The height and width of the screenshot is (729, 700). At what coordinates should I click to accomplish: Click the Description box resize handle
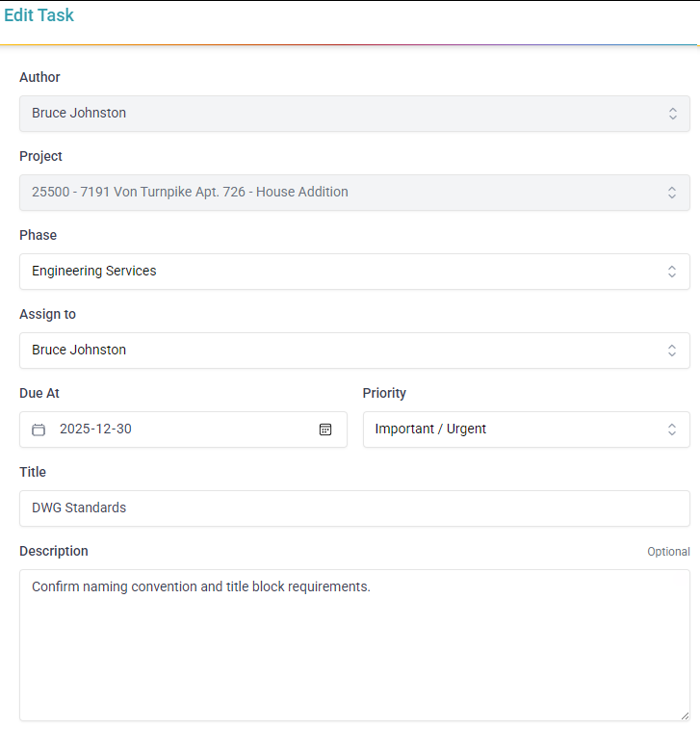[x=685, y=716]
